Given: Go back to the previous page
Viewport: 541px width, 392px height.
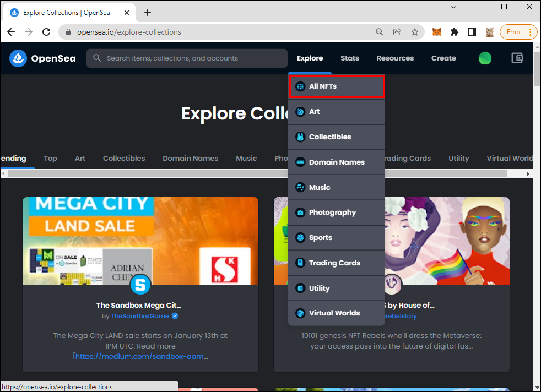Looking at the screenshot, I should pos(11,32).
